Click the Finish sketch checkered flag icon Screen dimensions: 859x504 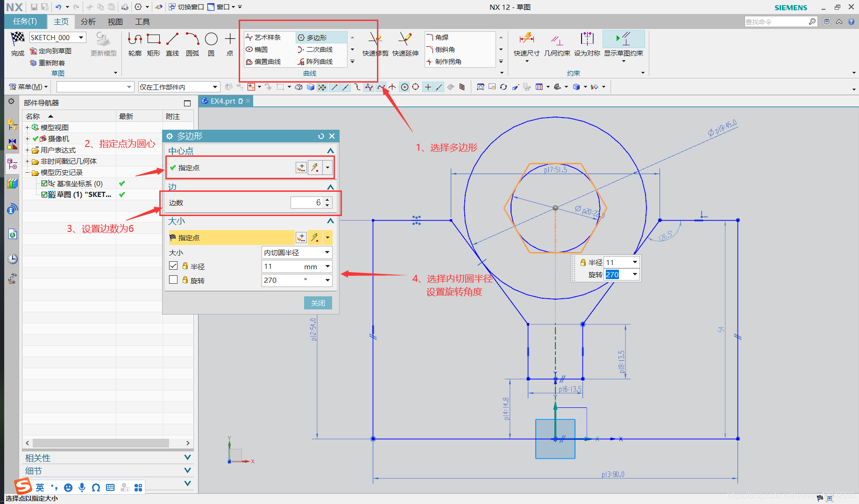[17, 39]
